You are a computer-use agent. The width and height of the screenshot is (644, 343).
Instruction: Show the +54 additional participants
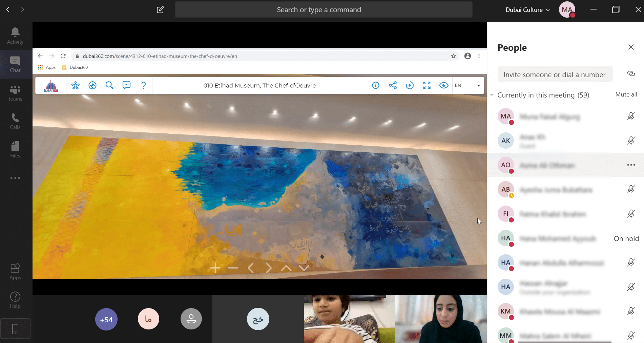tap(106, 319)
